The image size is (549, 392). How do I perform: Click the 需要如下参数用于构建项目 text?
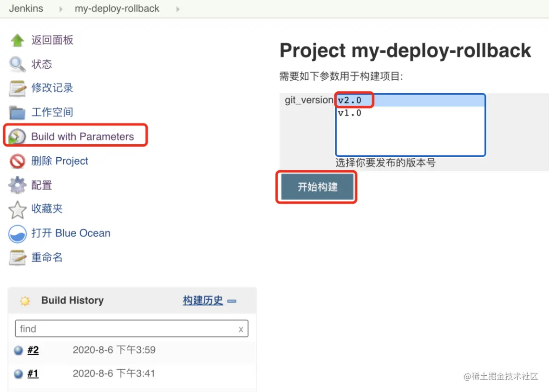tap(341, 76)
